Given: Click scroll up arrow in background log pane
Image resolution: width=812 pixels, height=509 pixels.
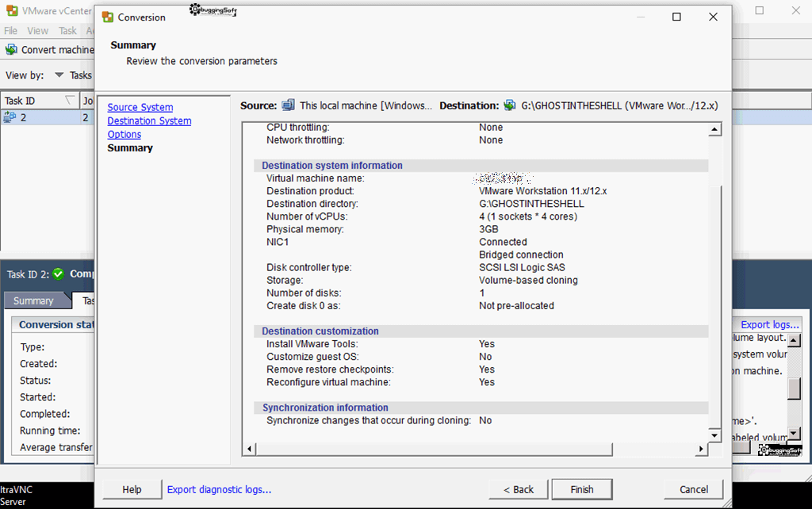Looking at the screenshot, I should pyautogui.click(x=794, y=340).
